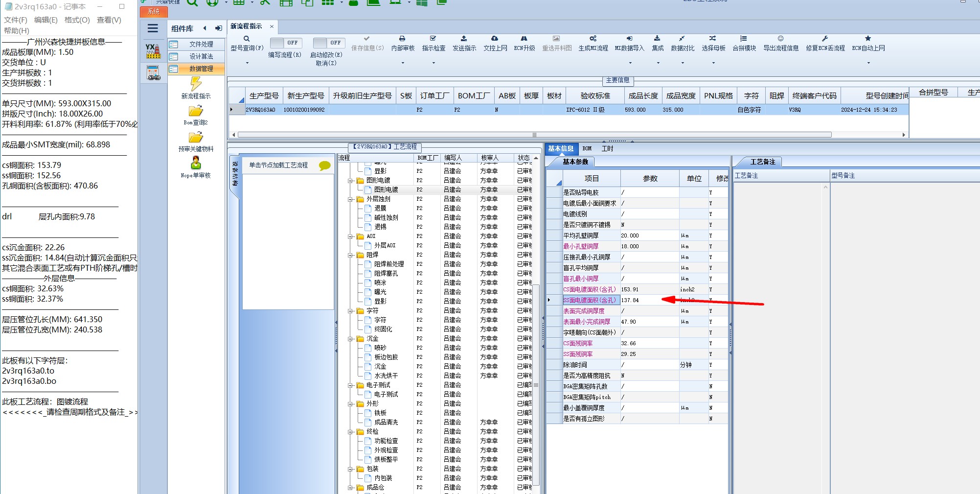
Task: Open the MI数据导入 dropdown arrow
Action: pyautogui.click(x=630, y=63)
